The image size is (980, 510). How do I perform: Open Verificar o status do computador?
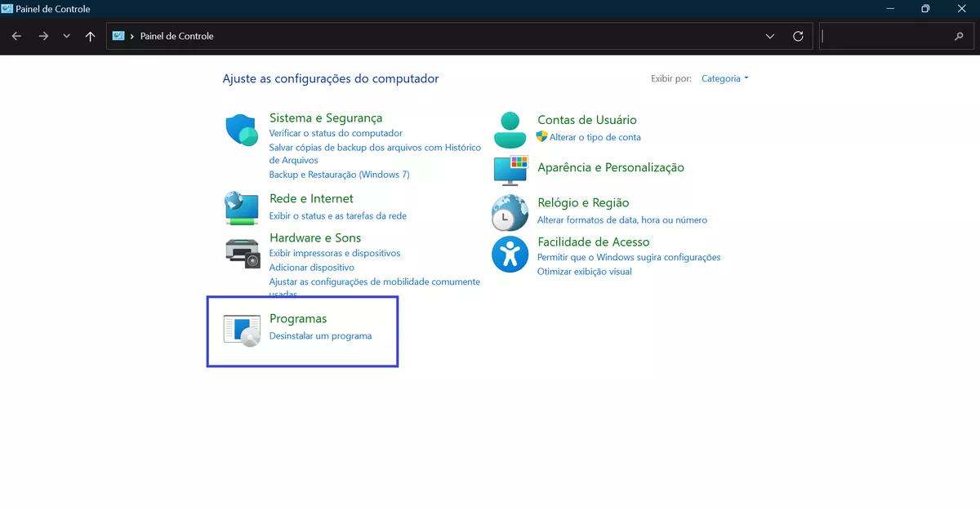pos(336,133)
